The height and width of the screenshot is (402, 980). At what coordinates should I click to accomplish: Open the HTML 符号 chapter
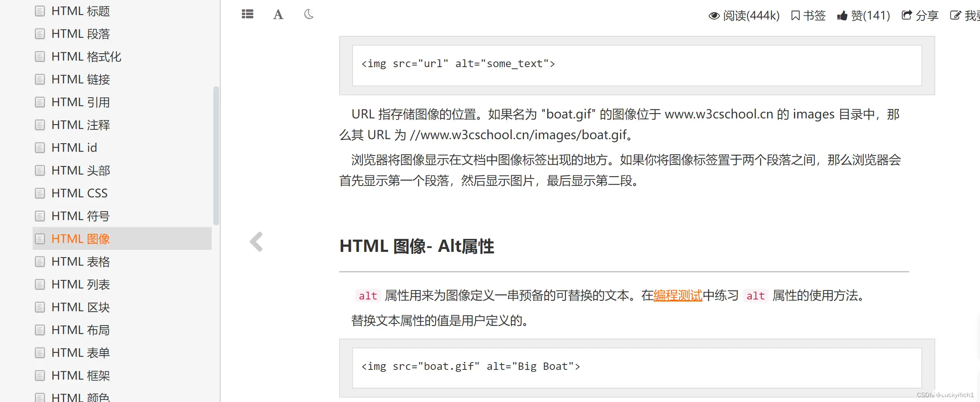tap(81, 216)
